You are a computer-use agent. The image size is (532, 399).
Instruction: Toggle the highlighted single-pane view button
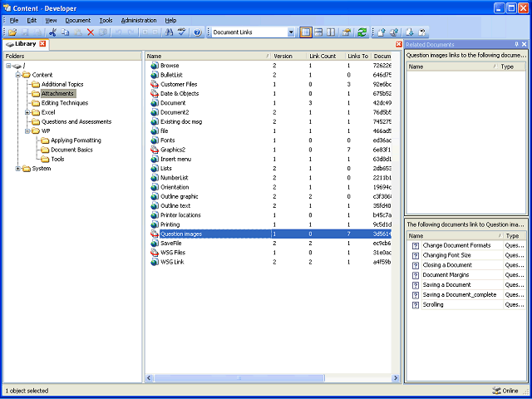(306, 32)
